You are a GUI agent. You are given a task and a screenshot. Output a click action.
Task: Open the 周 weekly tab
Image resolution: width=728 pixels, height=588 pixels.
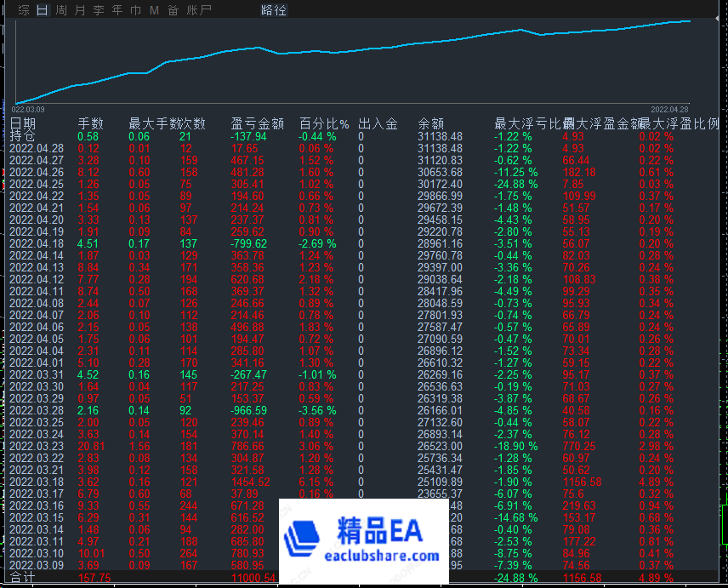61,9
